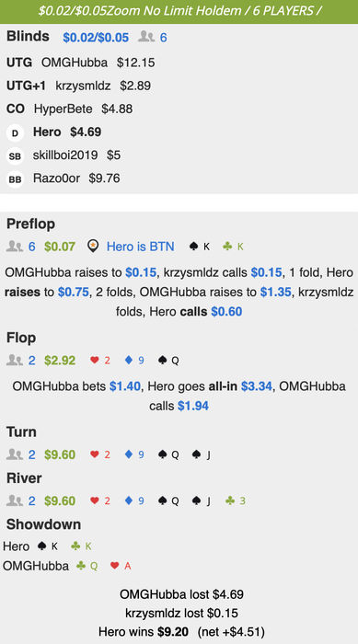This screenshot has height=644, width=358.
Task: Click the SB small blind badge
Action: coord(15,156)
